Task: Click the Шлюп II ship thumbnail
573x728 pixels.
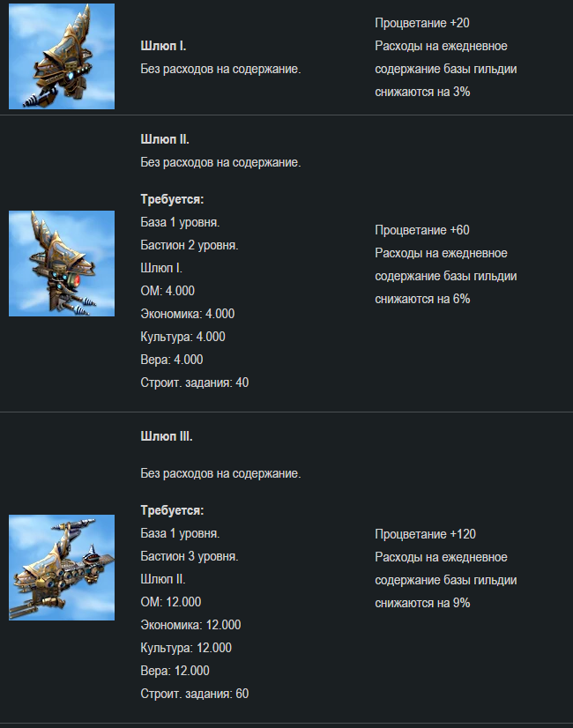Action: 62,264
